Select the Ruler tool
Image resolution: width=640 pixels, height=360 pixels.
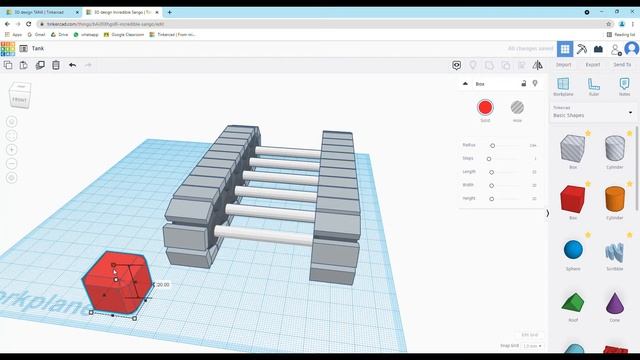(x=594, y=87)
